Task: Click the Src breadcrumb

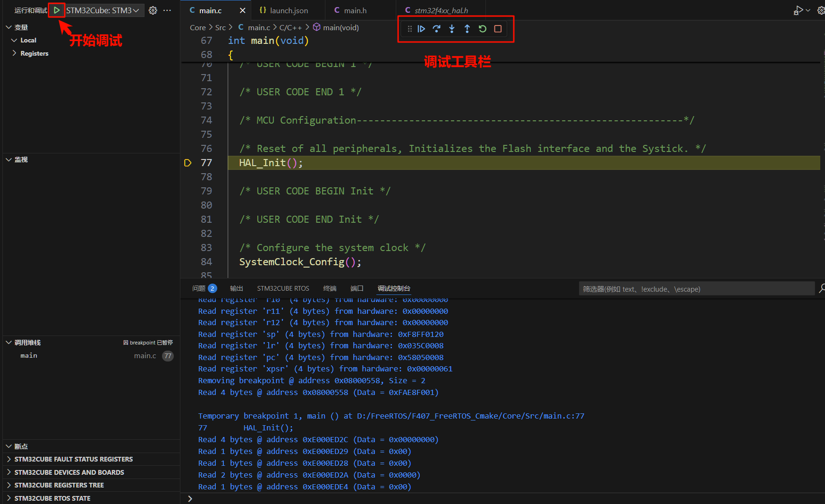Action: [221, 28]
